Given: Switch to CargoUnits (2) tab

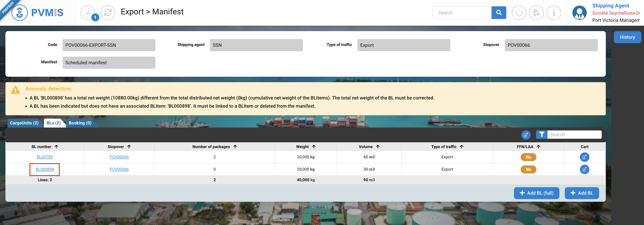Looking at the screenshot, I should click(24, 123).
